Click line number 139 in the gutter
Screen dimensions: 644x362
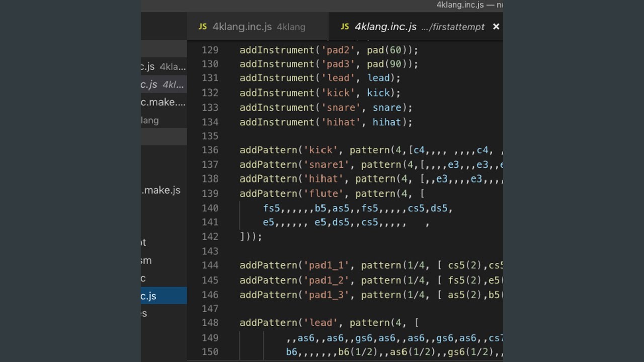coord(210,193)
